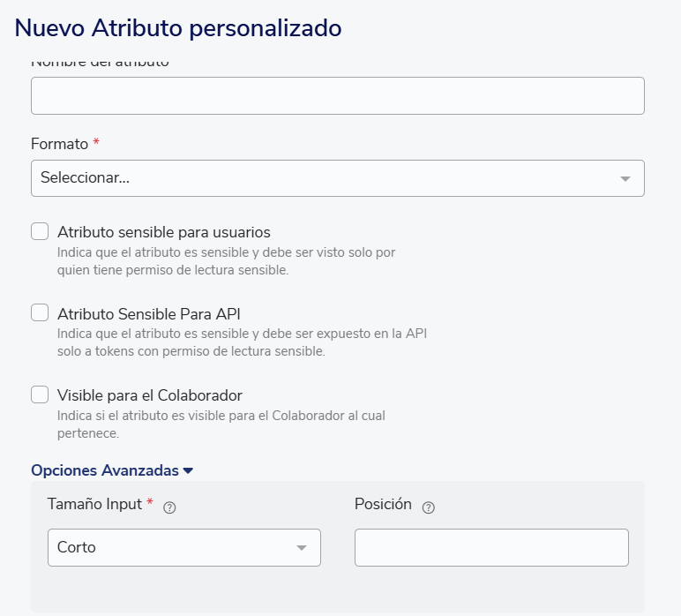Click the Atributo sensible para usuarios label text
The width and height of the screenshot is (681, 616).
point(163,233)
